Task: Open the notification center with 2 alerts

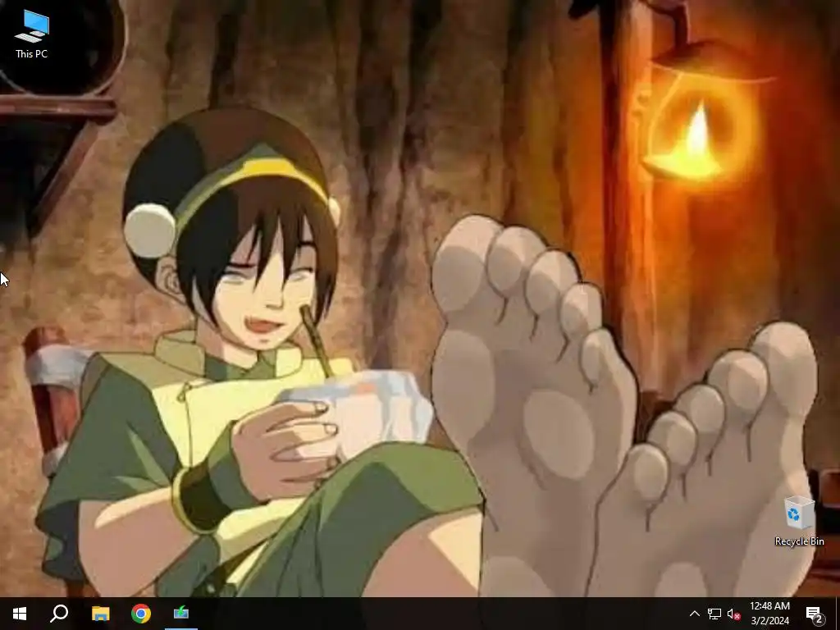Action: [x=815, y=614]
